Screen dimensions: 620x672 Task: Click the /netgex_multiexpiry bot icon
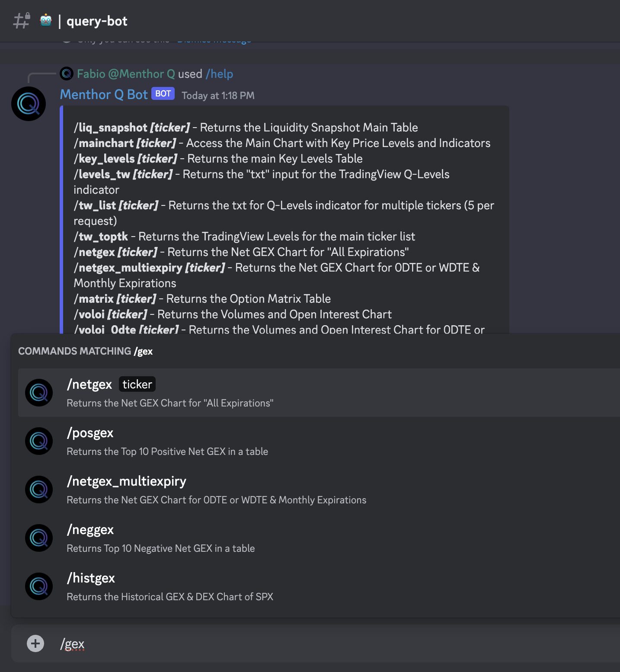[38, 490]
